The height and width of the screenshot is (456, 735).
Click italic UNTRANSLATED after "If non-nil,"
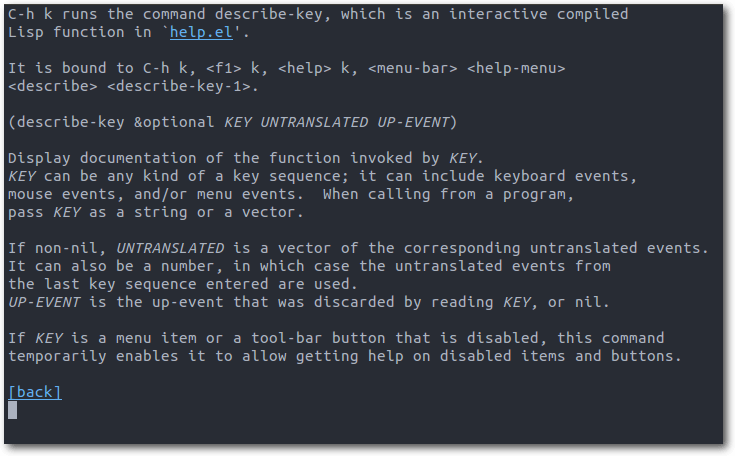(170, 248)
